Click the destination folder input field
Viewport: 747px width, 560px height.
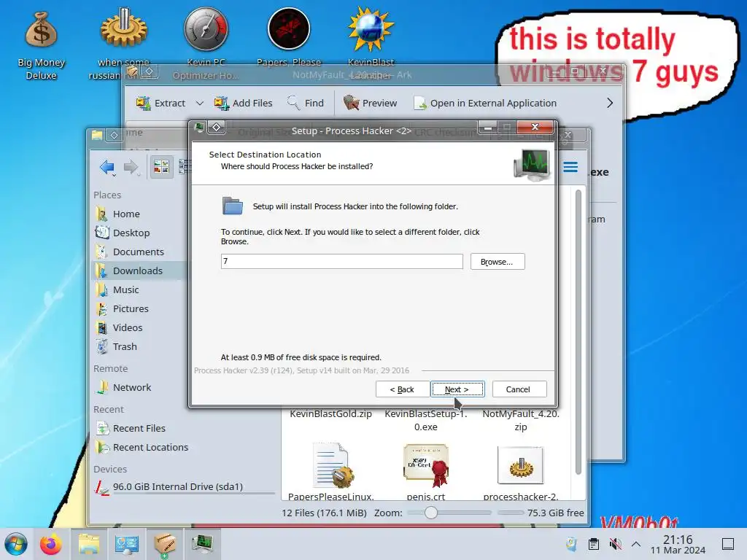click(341, 262)
